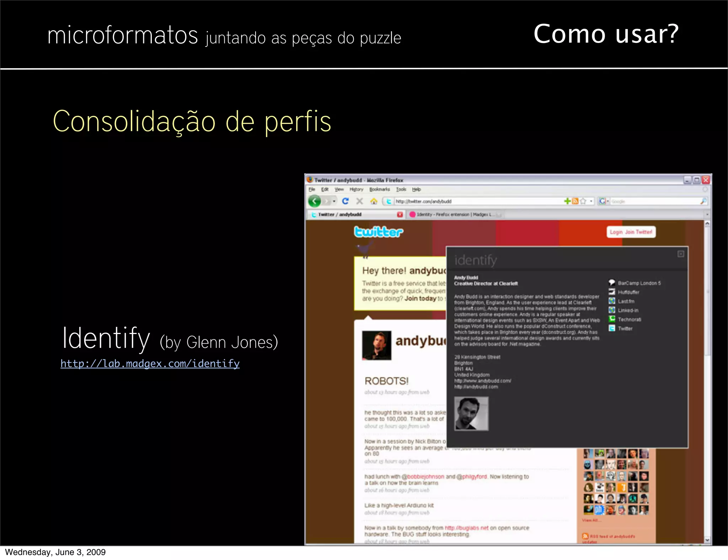Click the RSS feed of andybudd's updates link
The image size is (728, 560).
point(609,538)
